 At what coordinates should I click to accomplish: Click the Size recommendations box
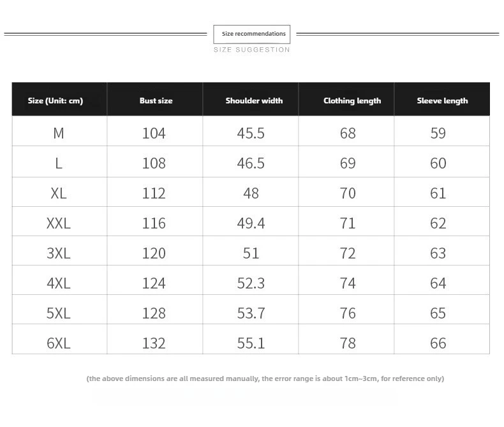point(251,34)
